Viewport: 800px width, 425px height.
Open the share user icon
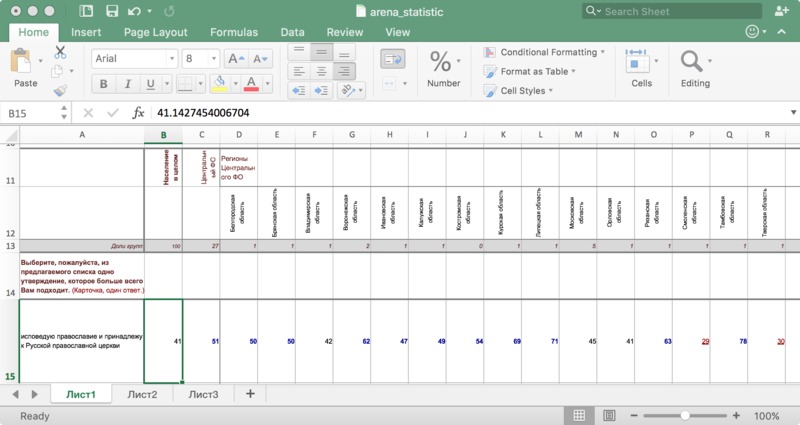click(x=781, y=11)
